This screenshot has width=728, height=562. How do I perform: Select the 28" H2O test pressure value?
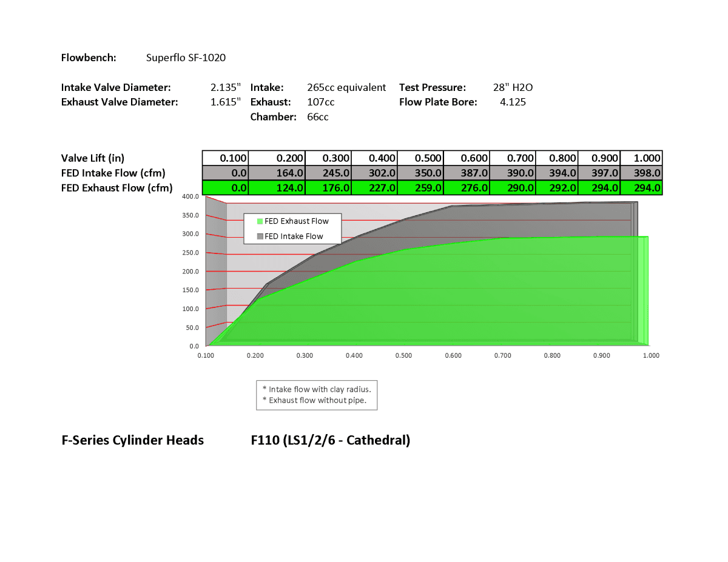(x=513, y=87)
